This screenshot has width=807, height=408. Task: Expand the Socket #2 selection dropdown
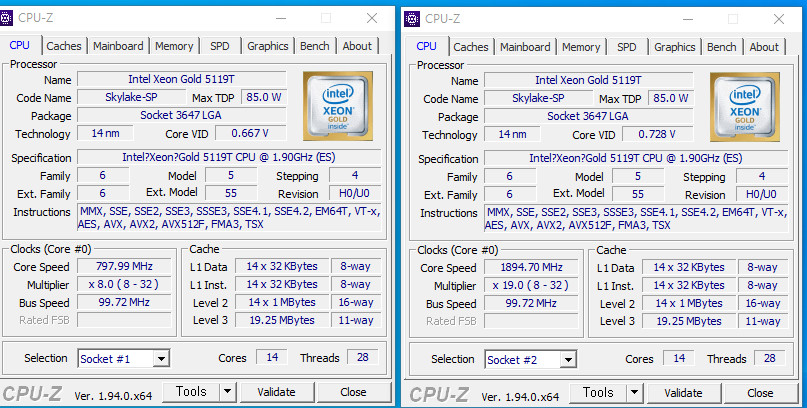(x=568, y=360)
